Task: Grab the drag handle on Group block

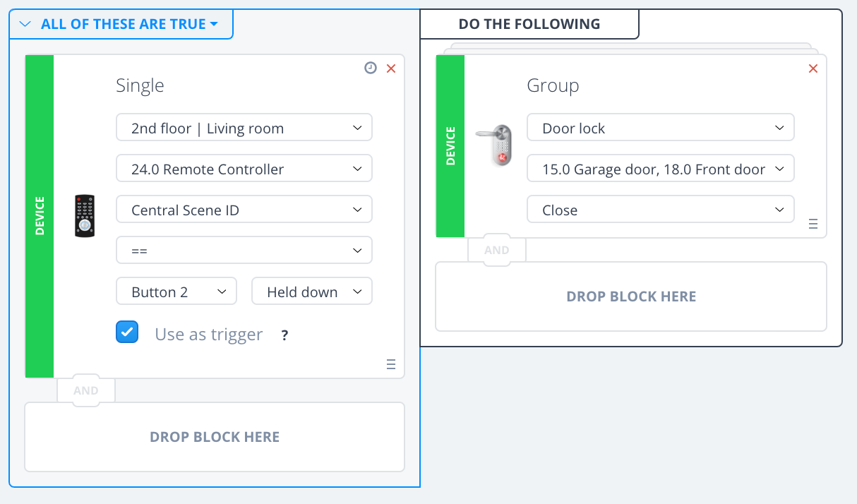Action: pyautogui.click(x=813, y=224)
